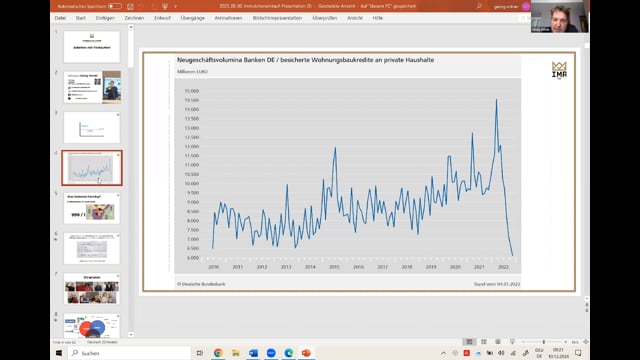The width and height of the screenshot is (640, 360).
Task: Click the Suchen taskbar search box
Action: [130, 353]
